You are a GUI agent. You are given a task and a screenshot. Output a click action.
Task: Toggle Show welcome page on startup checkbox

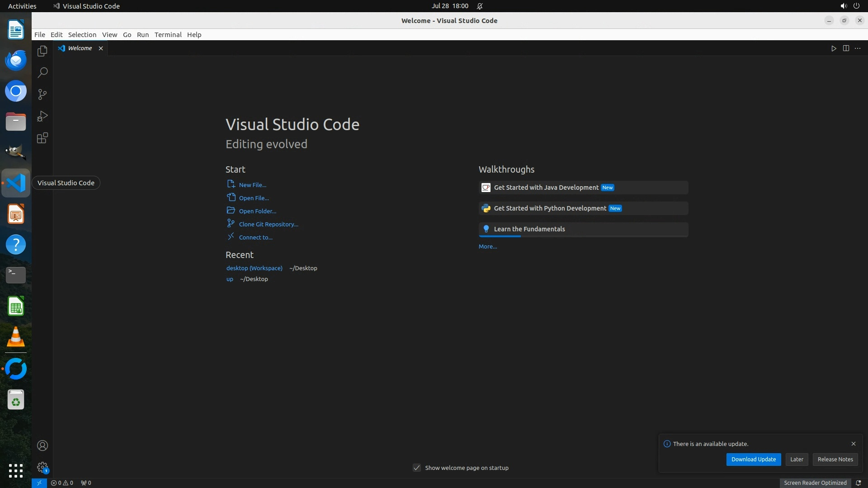417,468
